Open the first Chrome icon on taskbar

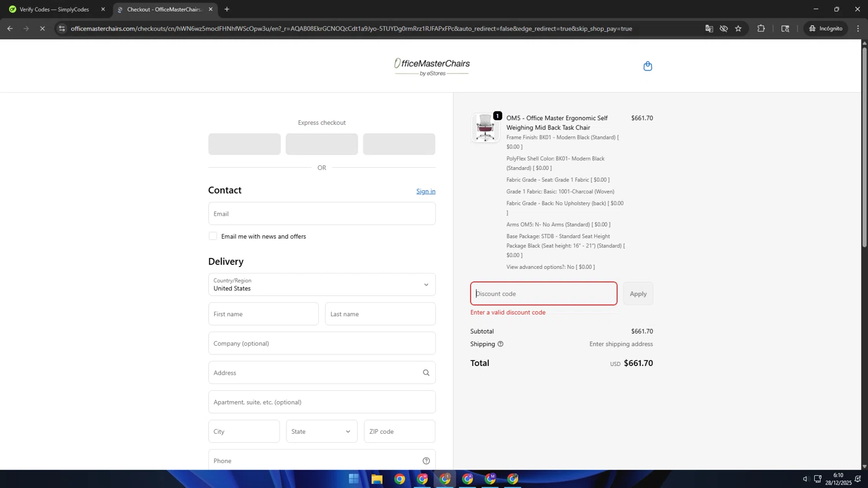pyautogui.click(x=399, y=479)
